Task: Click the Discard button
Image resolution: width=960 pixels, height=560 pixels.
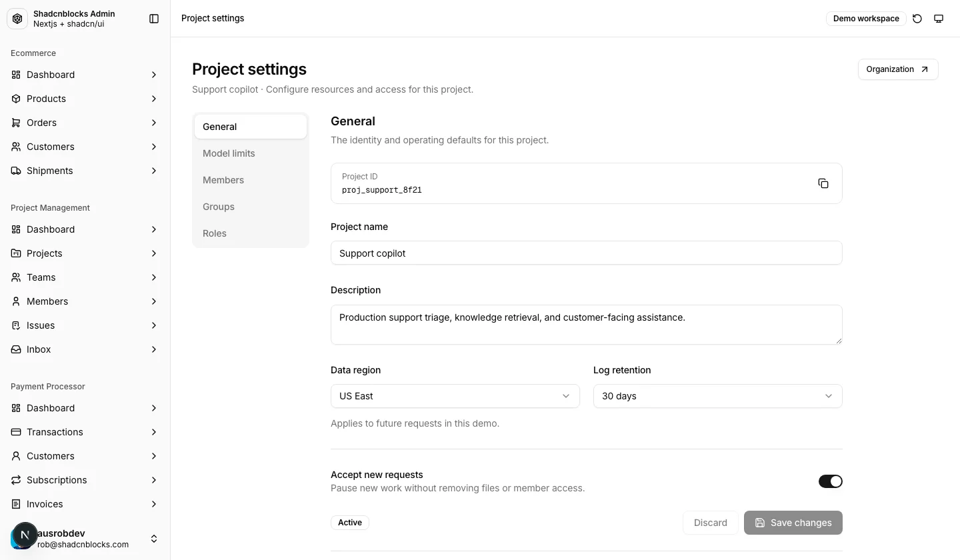Action: point(711,523)
